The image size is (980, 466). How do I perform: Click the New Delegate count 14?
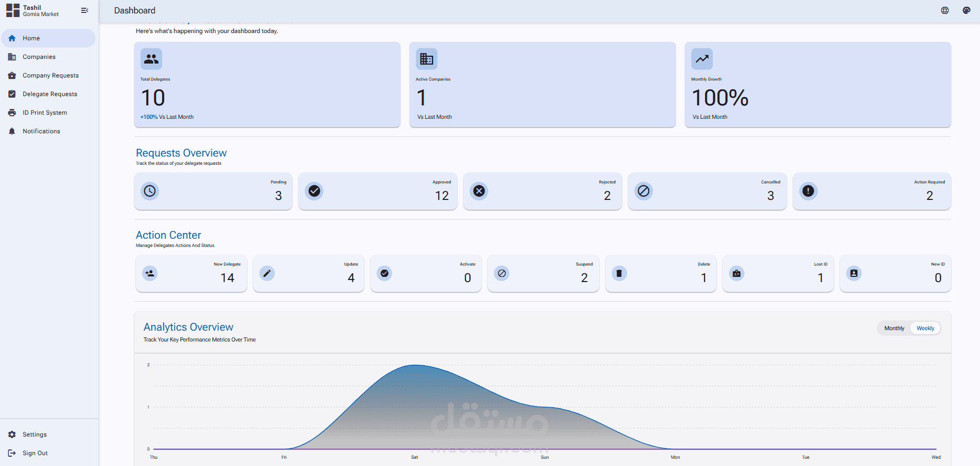coord(227,278)
